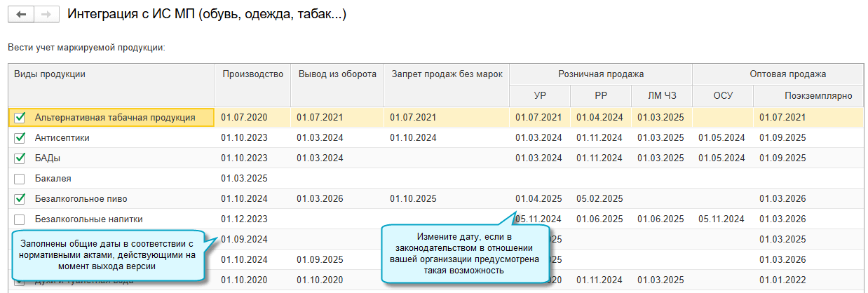The width and height of the screenshot is (868, 293).
Task: Click РР date 01.04.2024 in Альтернативная табачная row
Action: tap(599, 118)
